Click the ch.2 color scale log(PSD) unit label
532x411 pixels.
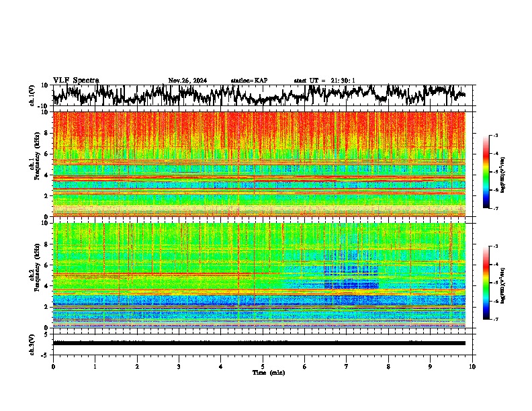(x=503, y=285)
